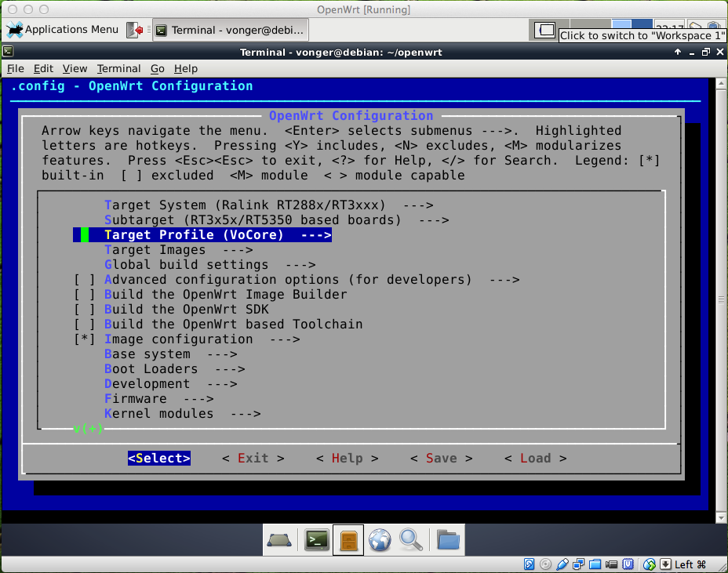Open the Edit menu
The width and height of the screenshot is (728, 573).
pos(43,69)
